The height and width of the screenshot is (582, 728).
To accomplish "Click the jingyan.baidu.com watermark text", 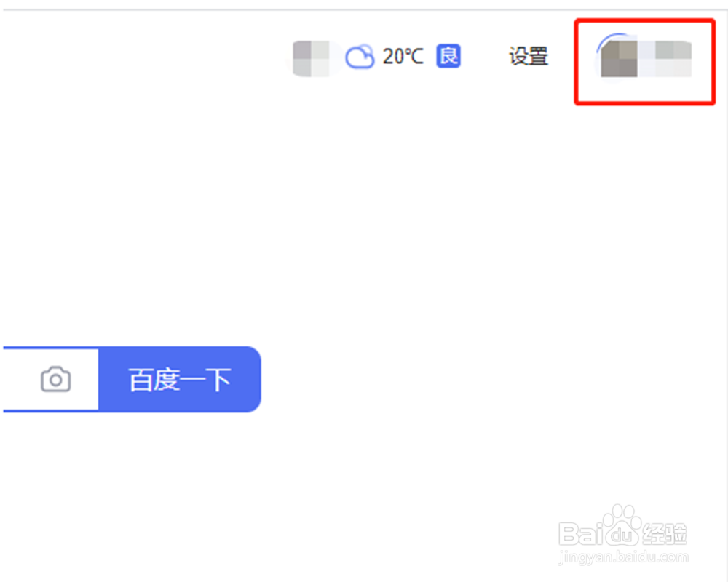I will pyautogui.click(x=624, y=557).
